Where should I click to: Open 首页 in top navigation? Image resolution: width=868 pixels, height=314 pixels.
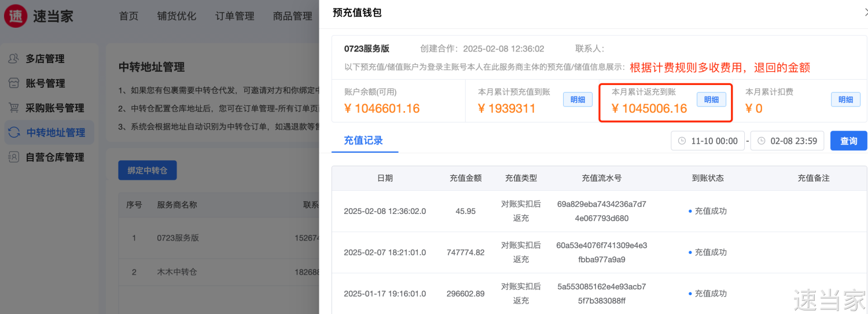coord(128,16)
